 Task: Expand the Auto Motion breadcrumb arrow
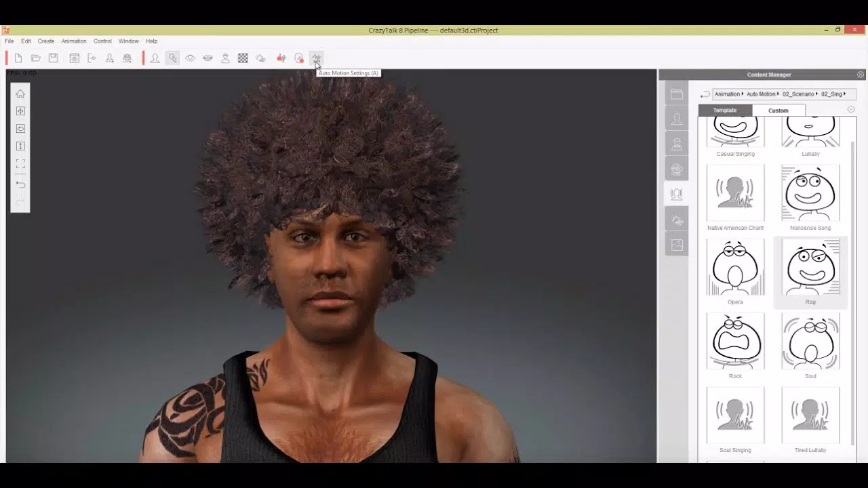[778, 94]
